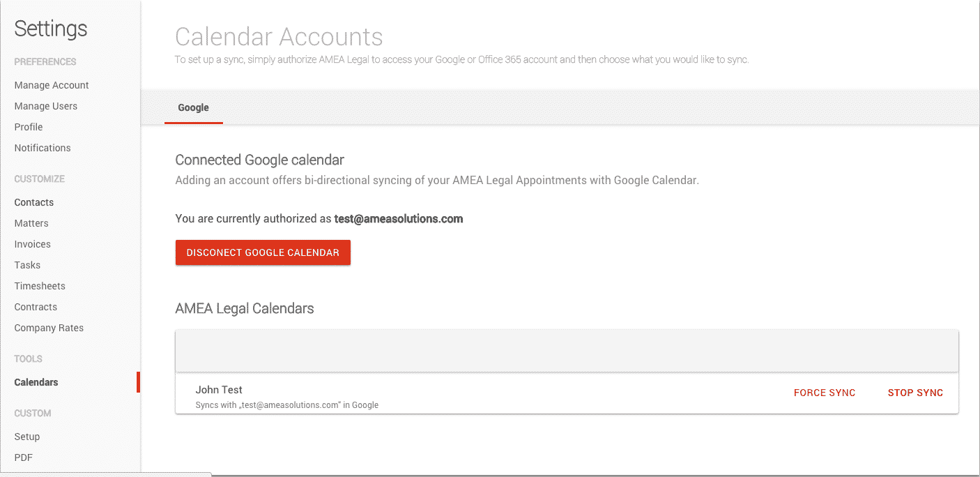Screen dimensions: 980x477
Task: Switch to the Google tab
Action: [194, 107]
